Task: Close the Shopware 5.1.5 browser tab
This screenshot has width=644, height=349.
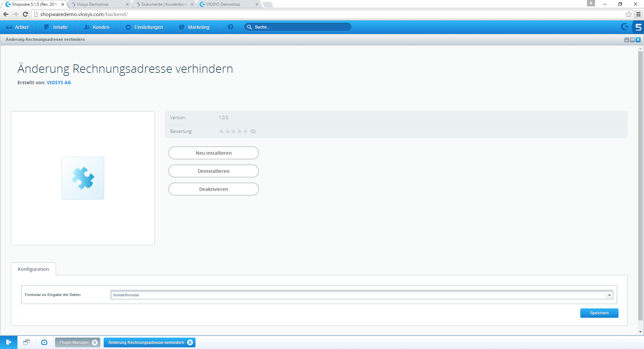Action: pos(63,4)
